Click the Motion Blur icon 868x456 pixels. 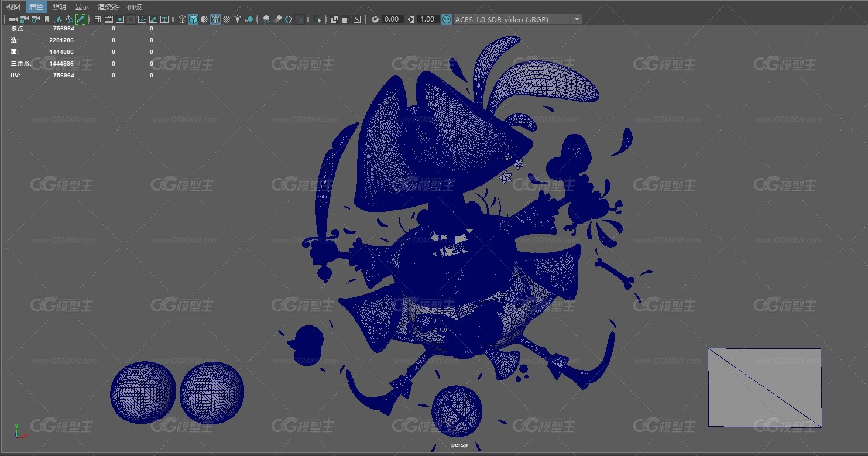[278, 19]
